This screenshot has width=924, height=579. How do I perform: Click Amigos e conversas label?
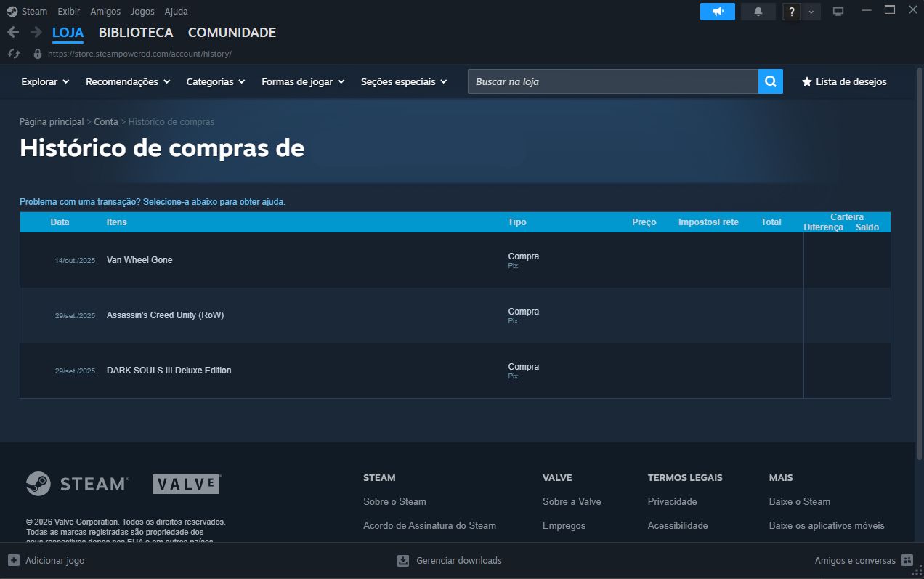(855, 560)
